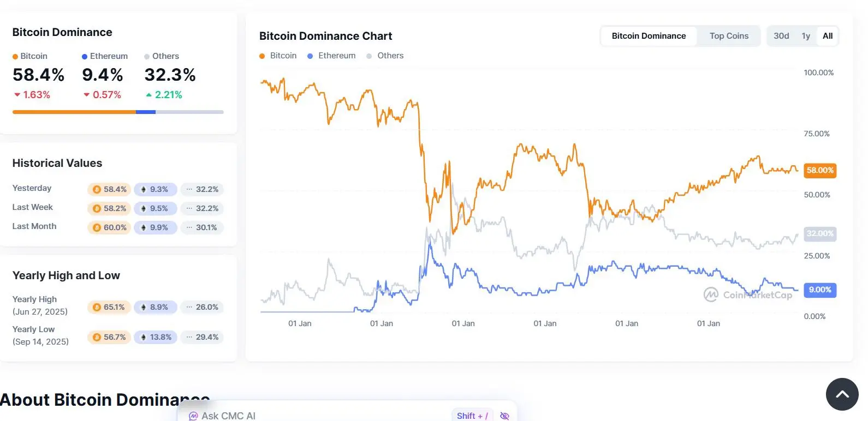Toggle the Bitcoin series in chart legend
This screenshot has width=868, height=421.
tap(278, 56)
